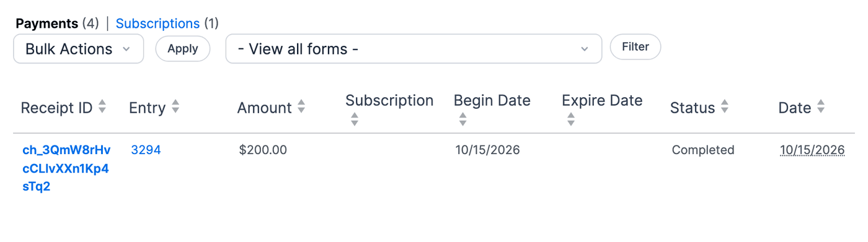Sort by Expire Date arrows
Viewport: 868px width, 242px height.
click(x=571, y=119)
